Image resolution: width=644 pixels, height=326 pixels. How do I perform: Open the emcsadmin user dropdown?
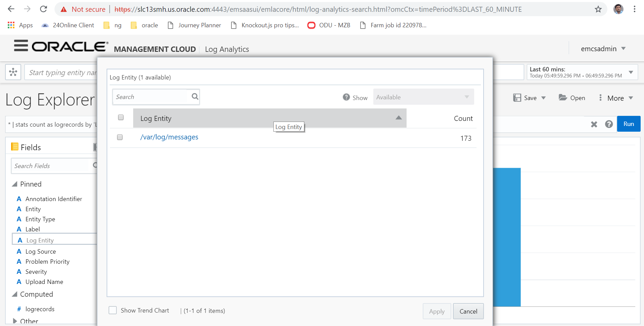pos(603,49)
